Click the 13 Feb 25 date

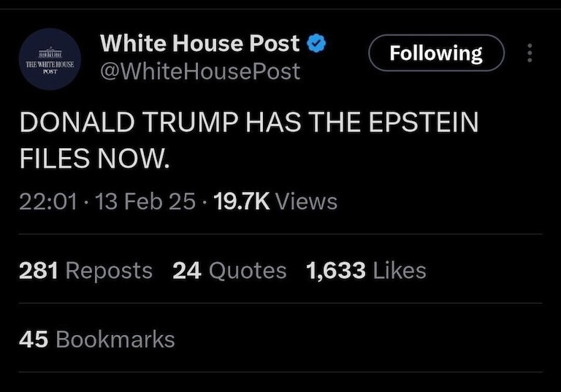pos(145,201)
